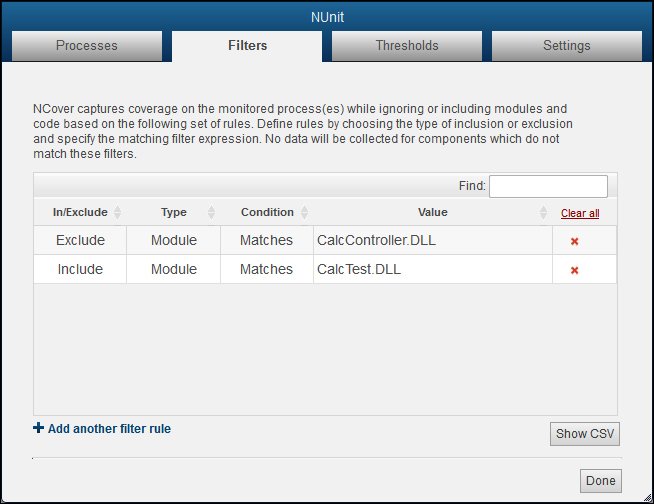This screenshot has height=504, width=654.
Task: Add another filter rule link
Action: pyautogui.click(x=109, y=429)
